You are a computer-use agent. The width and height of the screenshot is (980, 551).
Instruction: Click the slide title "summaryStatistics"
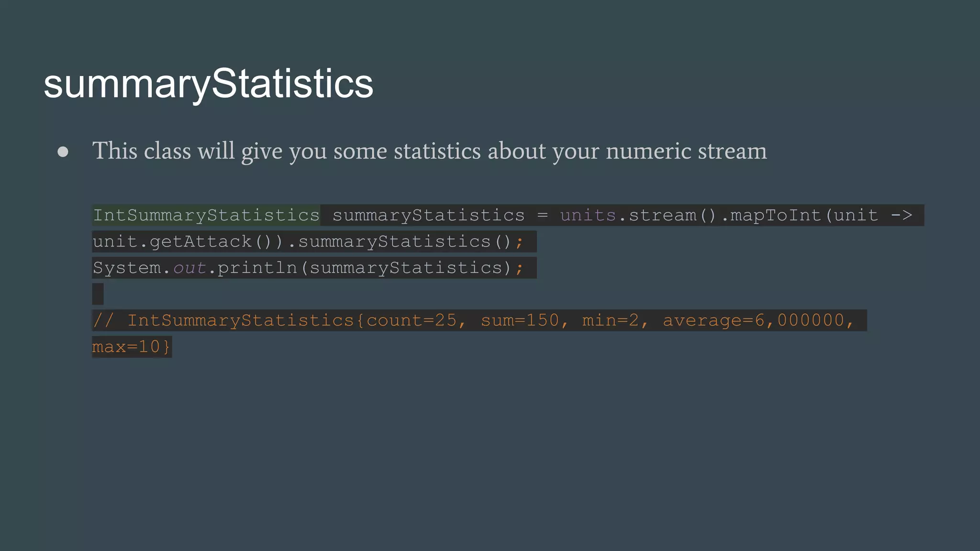click(208, 84)
